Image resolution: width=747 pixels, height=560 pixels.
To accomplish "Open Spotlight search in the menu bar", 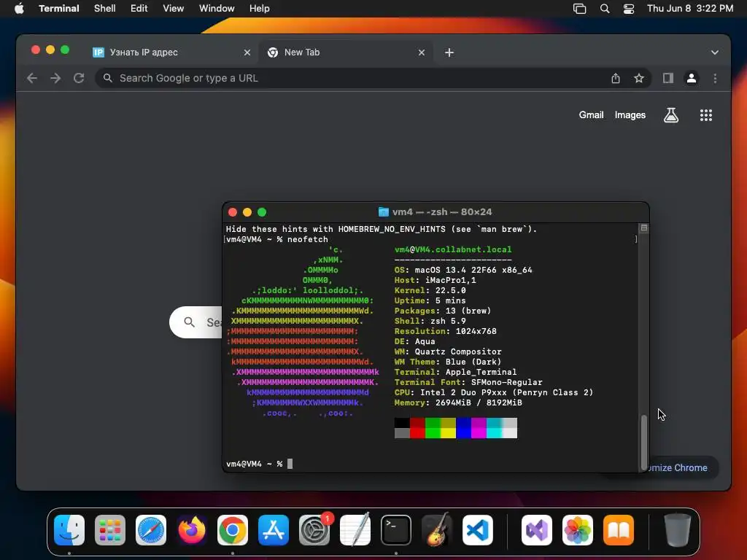I will [605, 9].
